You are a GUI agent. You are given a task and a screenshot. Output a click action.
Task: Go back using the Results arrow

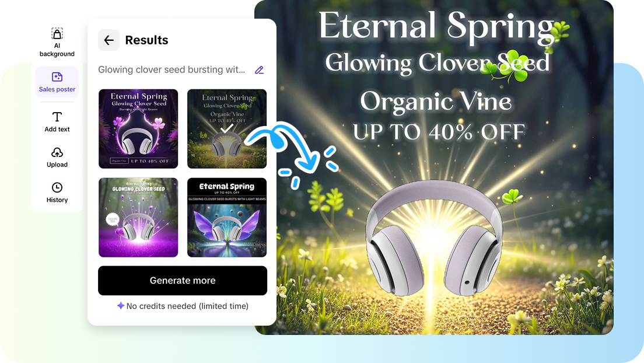tap(109, 40)
